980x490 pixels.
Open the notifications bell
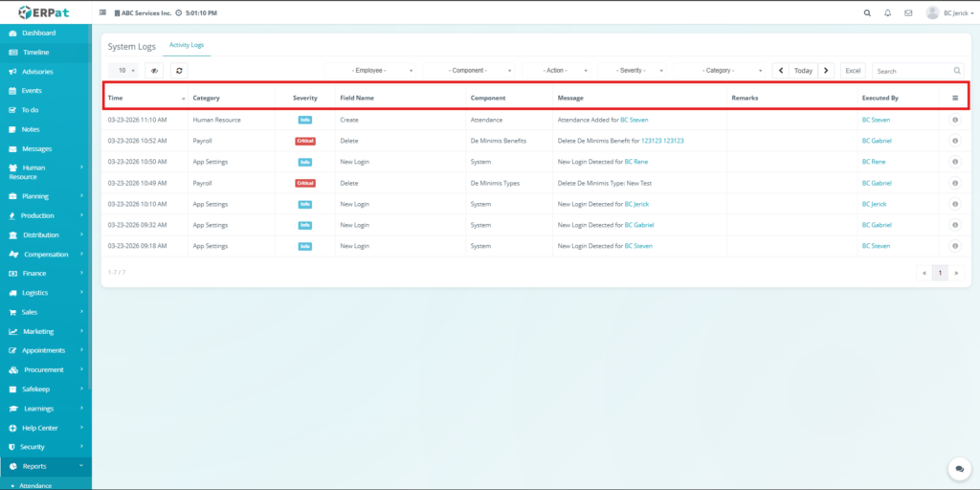[x=887, y=13]
